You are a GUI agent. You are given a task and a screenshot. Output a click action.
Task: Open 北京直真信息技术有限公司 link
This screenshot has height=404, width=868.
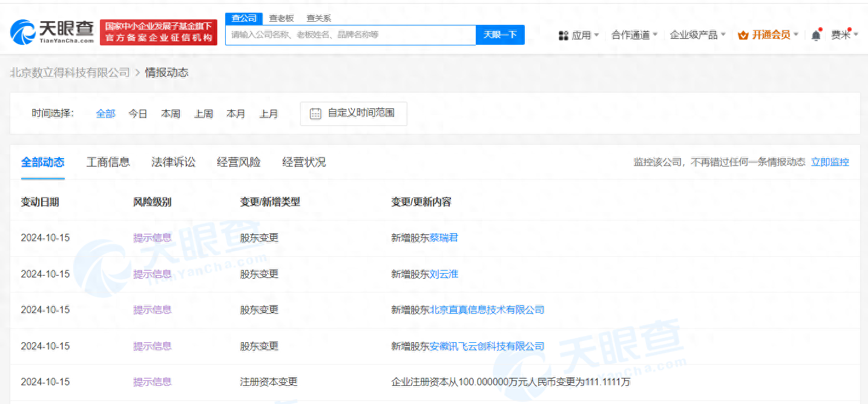(x=487, y=310)
